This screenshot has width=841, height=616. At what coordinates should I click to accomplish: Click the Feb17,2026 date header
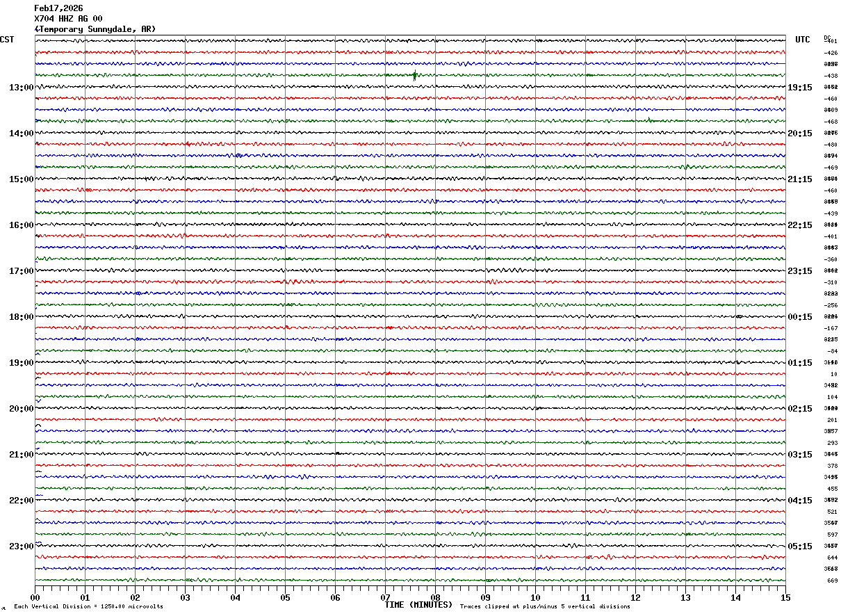[x=58, y=8]
